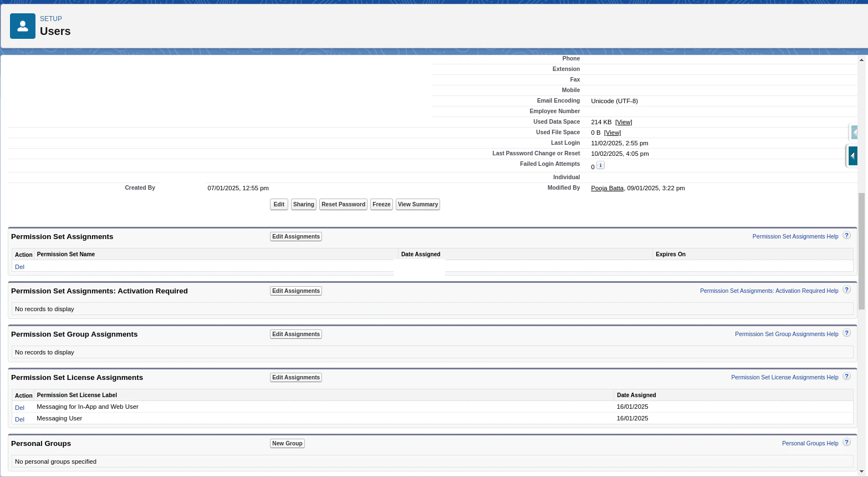Freeze the user account
This screenshot has width=868, height=477.
(x=381, y=204)
